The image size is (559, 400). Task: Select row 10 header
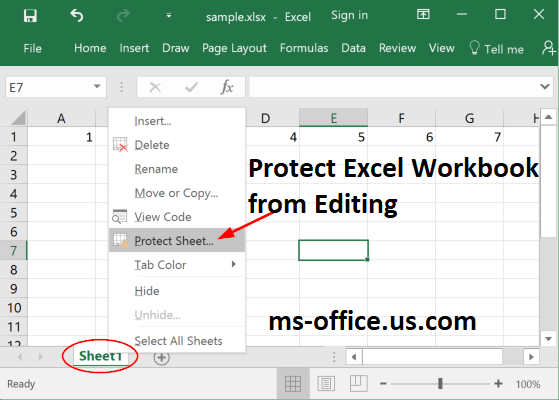[x=14, y=308]
